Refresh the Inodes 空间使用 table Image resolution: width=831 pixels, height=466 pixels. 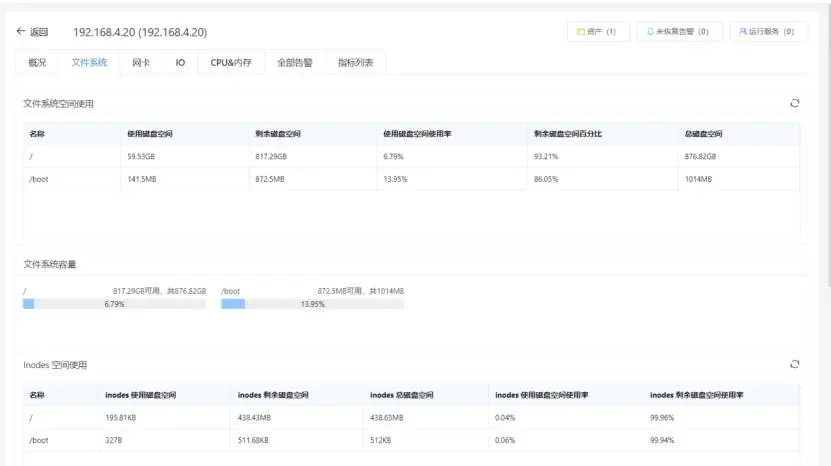[x=794, y=364]
